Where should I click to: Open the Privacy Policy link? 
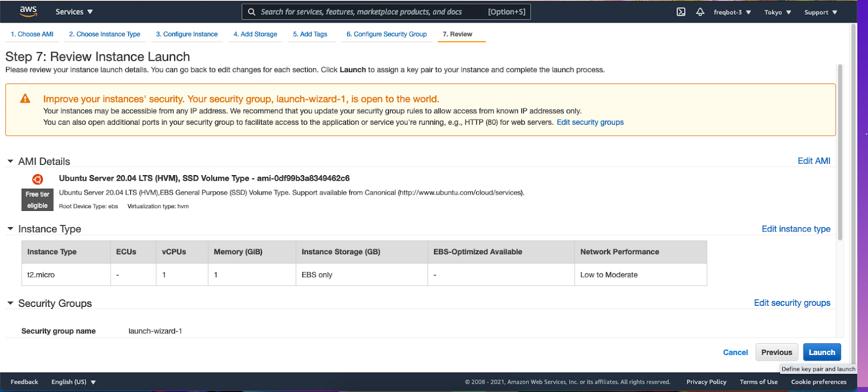[x=706, y=382]
